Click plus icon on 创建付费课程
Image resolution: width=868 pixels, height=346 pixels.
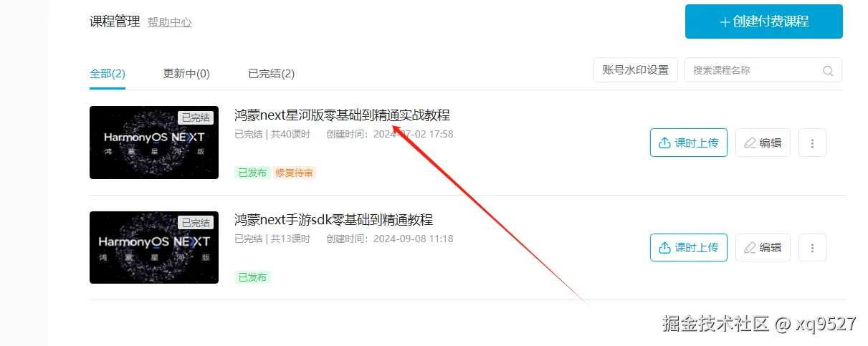click(x=725, y=21)
